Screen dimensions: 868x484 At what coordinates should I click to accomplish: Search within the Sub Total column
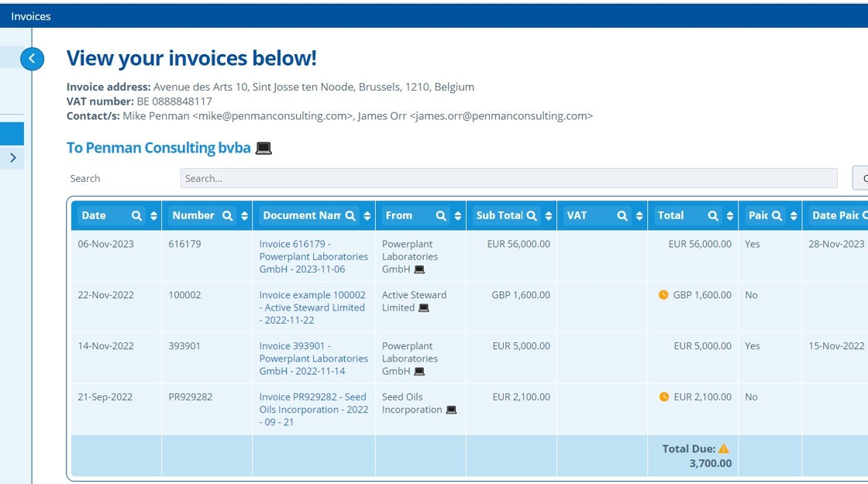[532, 216]
